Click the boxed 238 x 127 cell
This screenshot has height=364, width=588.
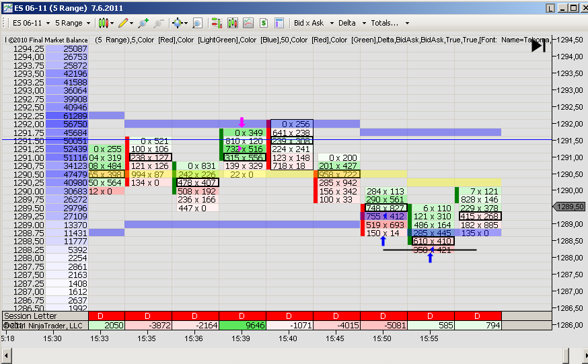click(151, 157)
